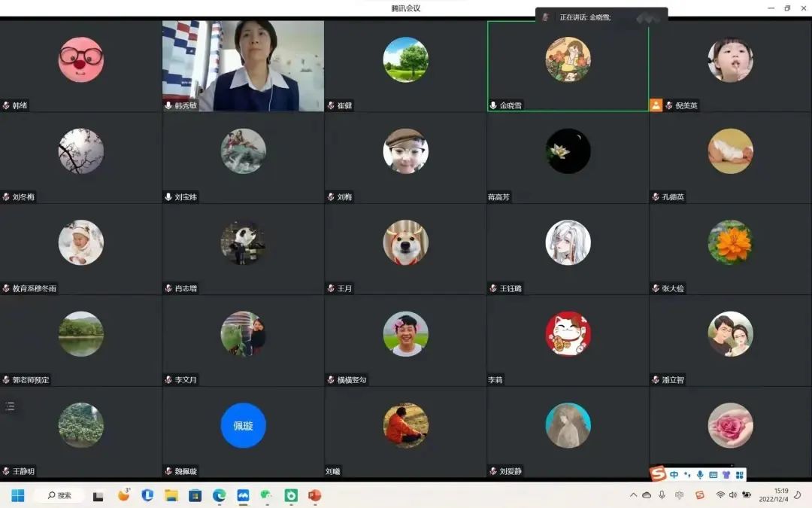
Task: Launch PowerPoint from the taskbar
Action: [x=314, y=495]
